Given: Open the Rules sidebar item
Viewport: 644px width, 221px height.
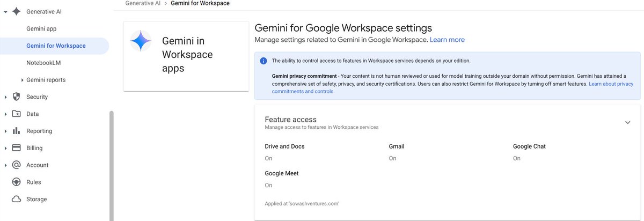Looking at the screenshot, I should coord(33,182).
